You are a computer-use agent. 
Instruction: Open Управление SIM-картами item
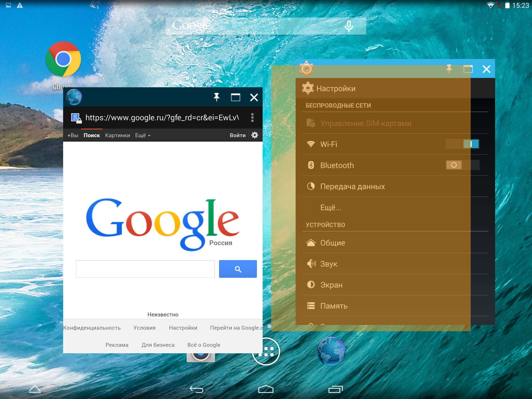pyautogui.click(x=395, y=123)
